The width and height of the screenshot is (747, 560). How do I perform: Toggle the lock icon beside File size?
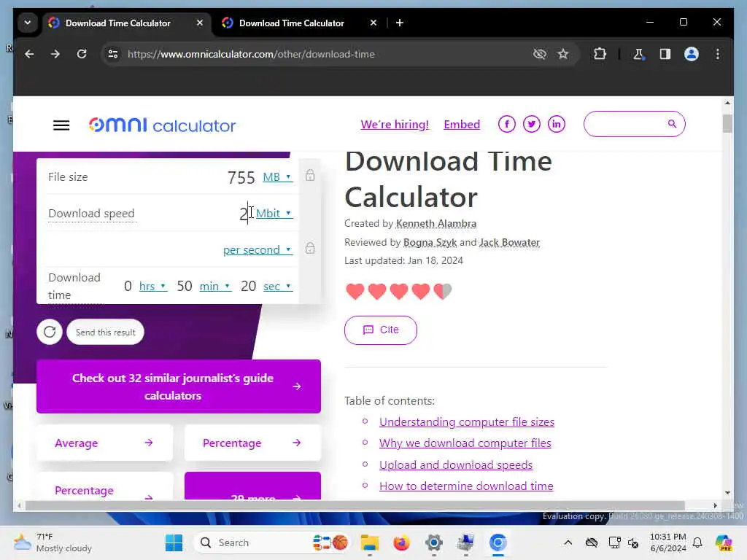[x=309, y=175]
